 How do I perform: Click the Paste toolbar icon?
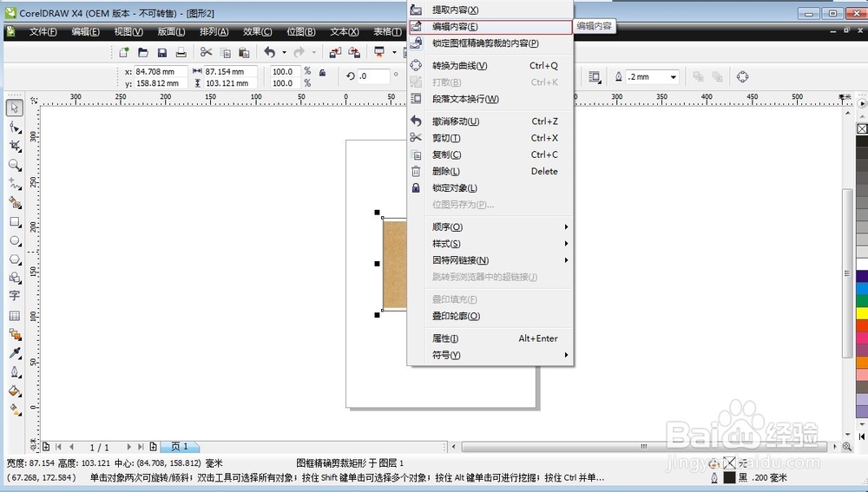[244, 53]
